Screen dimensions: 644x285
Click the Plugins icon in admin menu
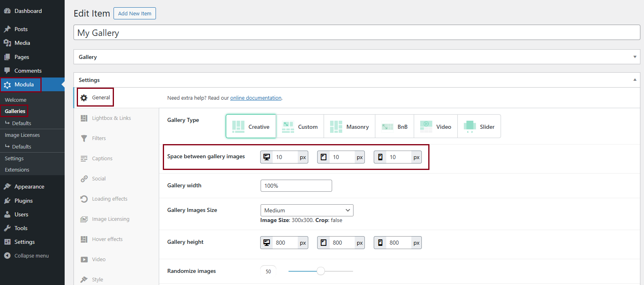coord(7,201)
